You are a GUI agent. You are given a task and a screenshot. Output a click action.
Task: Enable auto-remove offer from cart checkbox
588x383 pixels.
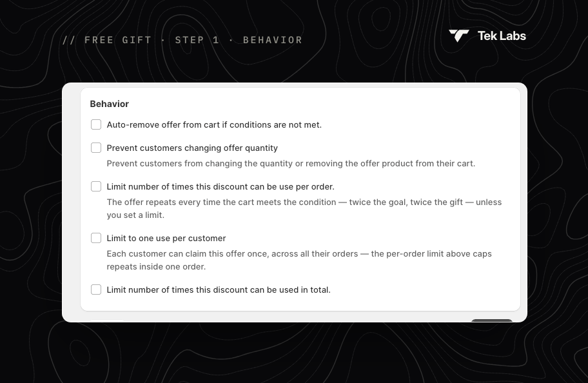[96, 124]
